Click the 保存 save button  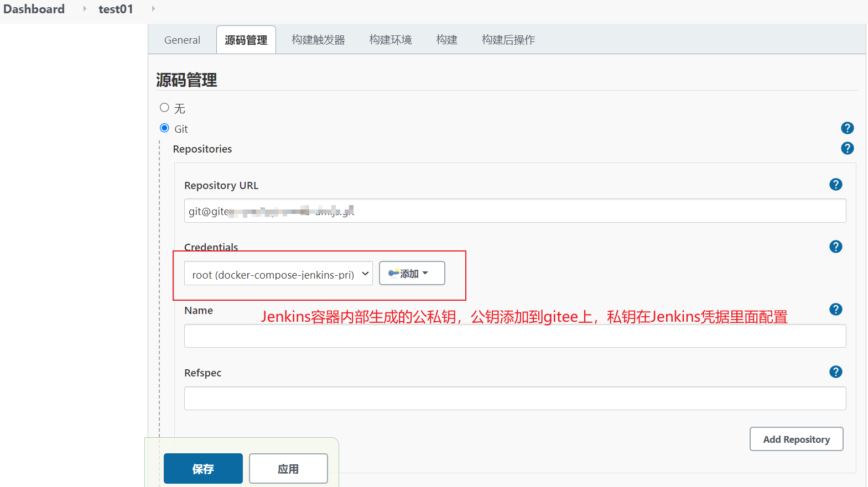(x=203, y=469)
